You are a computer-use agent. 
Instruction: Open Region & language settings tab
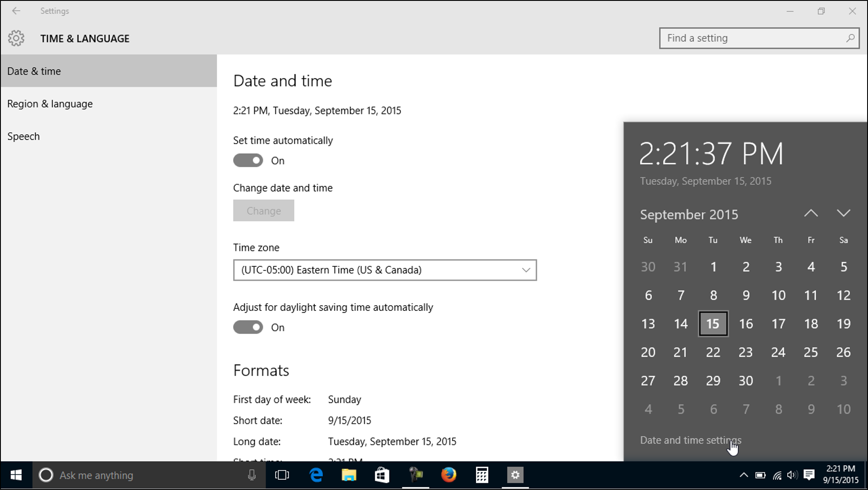pyautogui.click(x=49, y=104)
